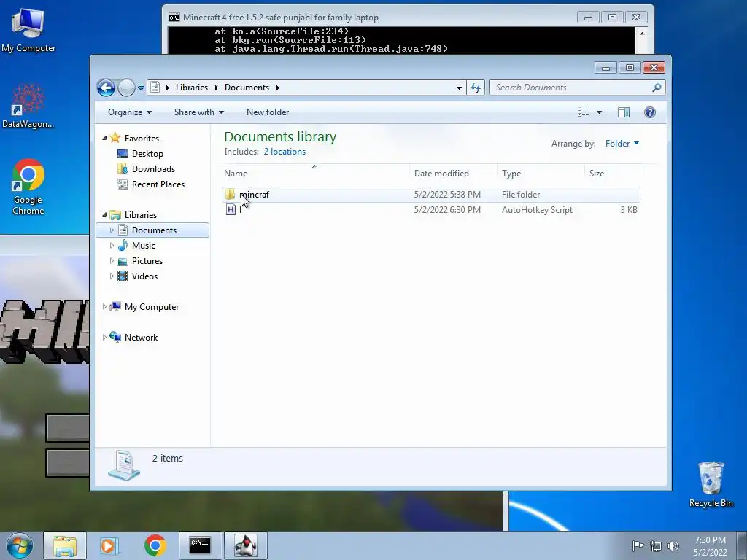This screenshot has width=747, height=560.
Task: Expand arrow after Documents in address bar
Action: 277,87
